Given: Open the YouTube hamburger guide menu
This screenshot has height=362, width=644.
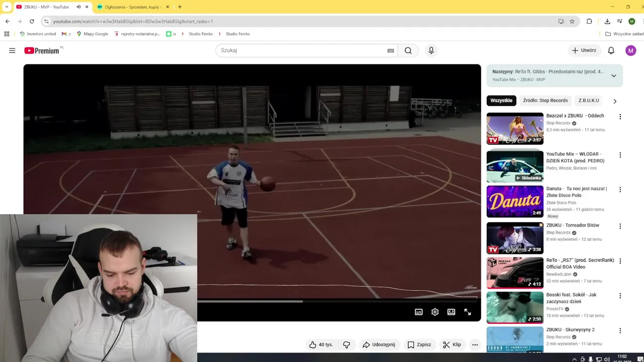Looking at the screenshot, I should pos(12,50).
